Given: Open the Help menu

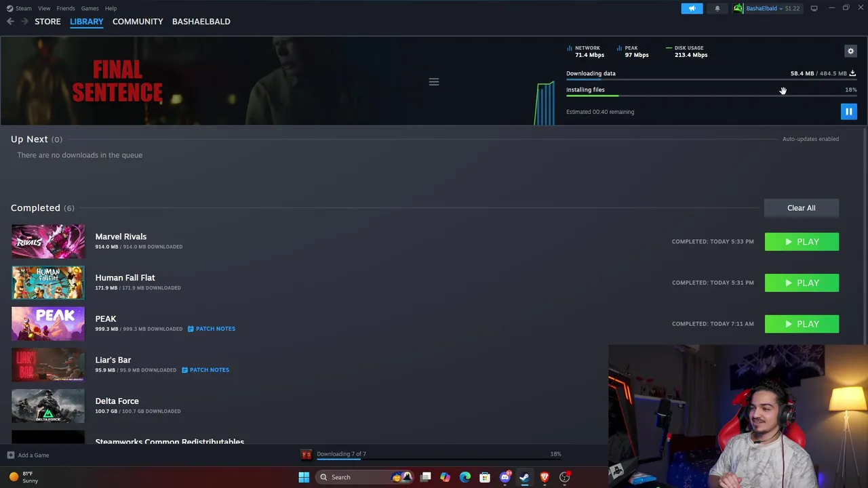Looking at the screenshot, I should click(x=111, y=8).
